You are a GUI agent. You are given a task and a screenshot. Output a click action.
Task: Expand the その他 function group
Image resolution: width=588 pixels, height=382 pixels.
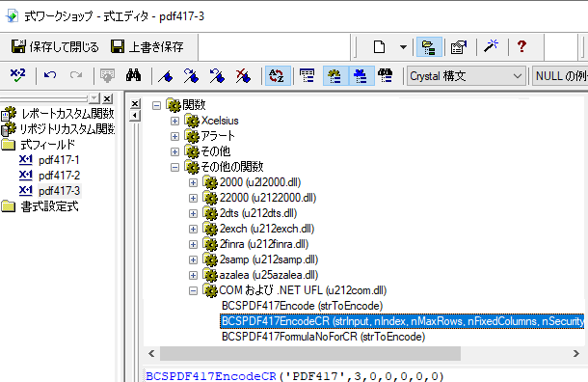pos(174,151)
